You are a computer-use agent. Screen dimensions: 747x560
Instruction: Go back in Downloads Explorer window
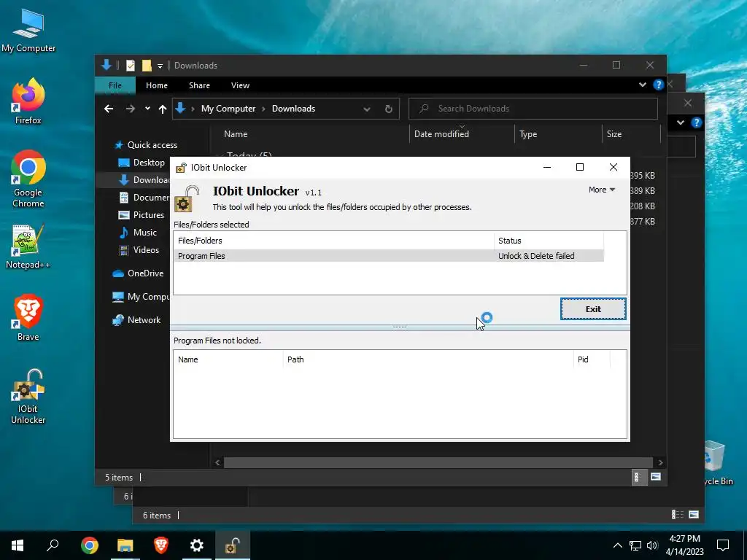tap(109, 109)
